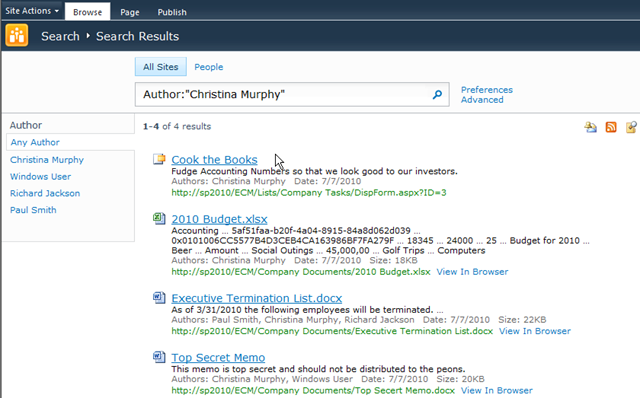This screenshot has width=640, height=398.
Task: Click the 'Size: 20KB' text of Top Secret Memo
Action: tap(460, 379)
